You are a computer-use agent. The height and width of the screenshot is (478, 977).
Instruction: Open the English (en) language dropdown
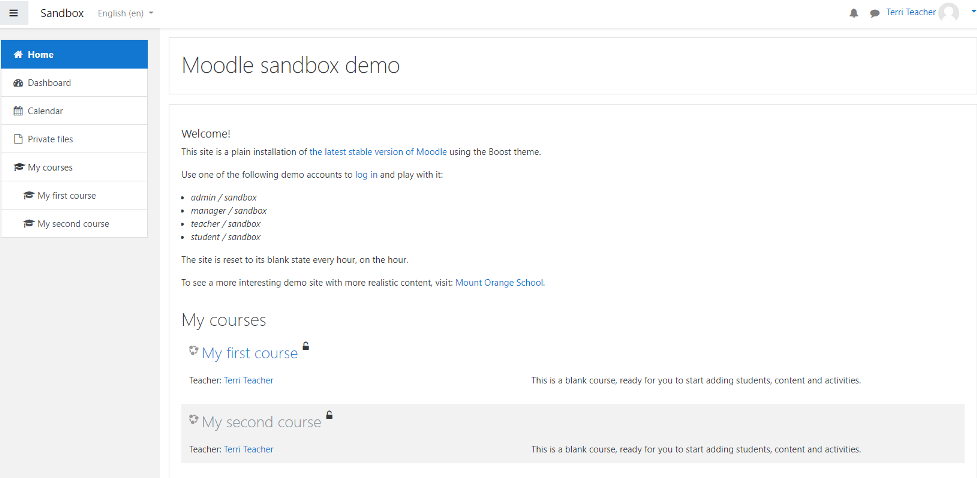pyautogui.click(x=125, y=13)
